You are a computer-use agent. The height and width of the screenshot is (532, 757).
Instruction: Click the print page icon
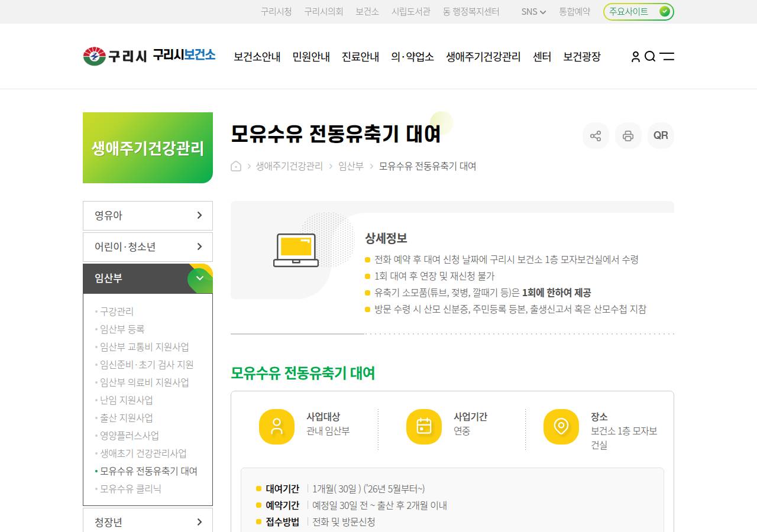(628, 136)
